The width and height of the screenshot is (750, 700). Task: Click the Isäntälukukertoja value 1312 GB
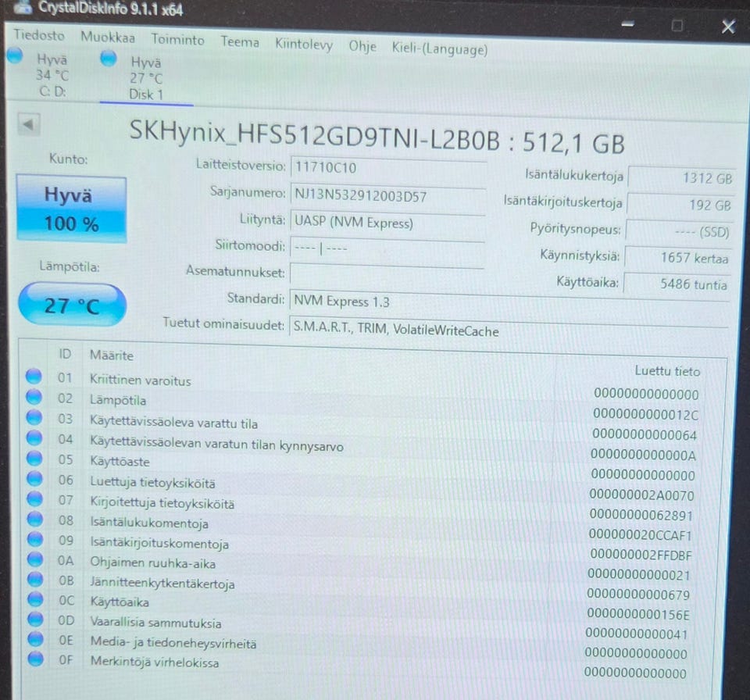tap(681, 178)
